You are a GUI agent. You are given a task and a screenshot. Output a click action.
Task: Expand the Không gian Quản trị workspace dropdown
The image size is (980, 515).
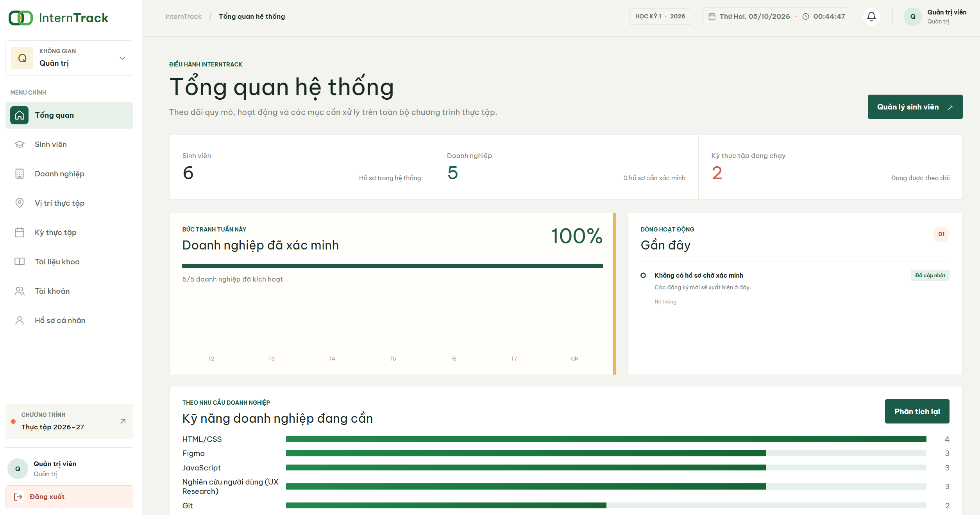tap(69, 58)
